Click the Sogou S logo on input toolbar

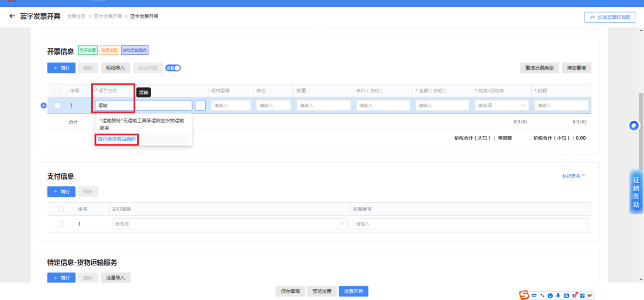click(x=524, y=295)
